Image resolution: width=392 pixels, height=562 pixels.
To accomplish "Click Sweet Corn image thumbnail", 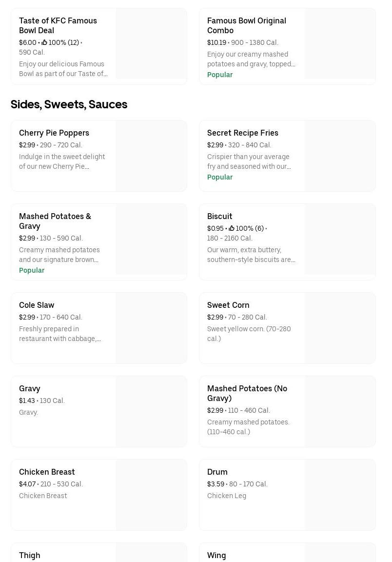I will click(340, 328).
